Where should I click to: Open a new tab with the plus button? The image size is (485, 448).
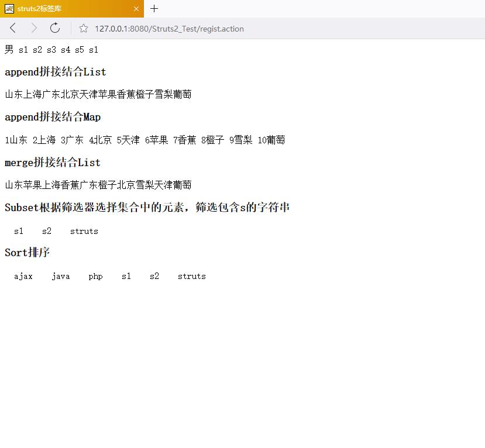pyautogui.click(x=154, y=9)
